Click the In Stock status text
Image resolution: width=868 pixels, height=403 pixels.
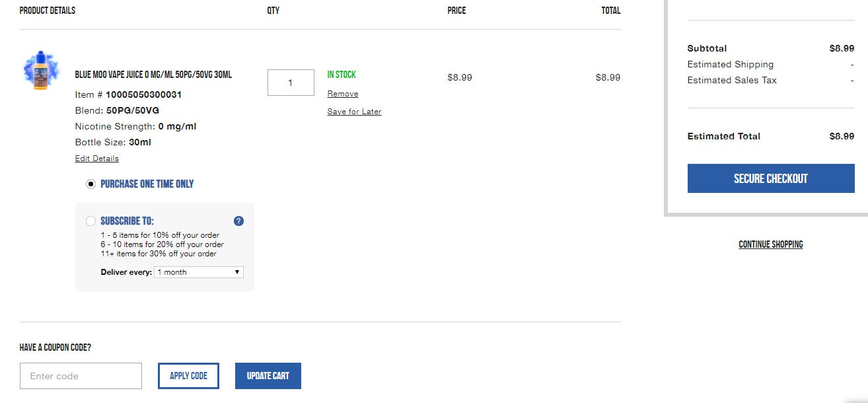pyautogui.click(x=342, y=75)
